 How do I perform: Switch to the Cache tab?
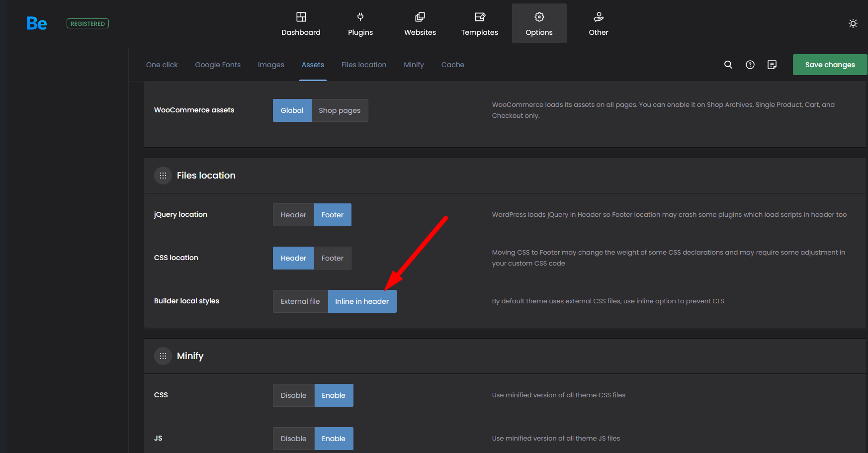click(453, 65)
